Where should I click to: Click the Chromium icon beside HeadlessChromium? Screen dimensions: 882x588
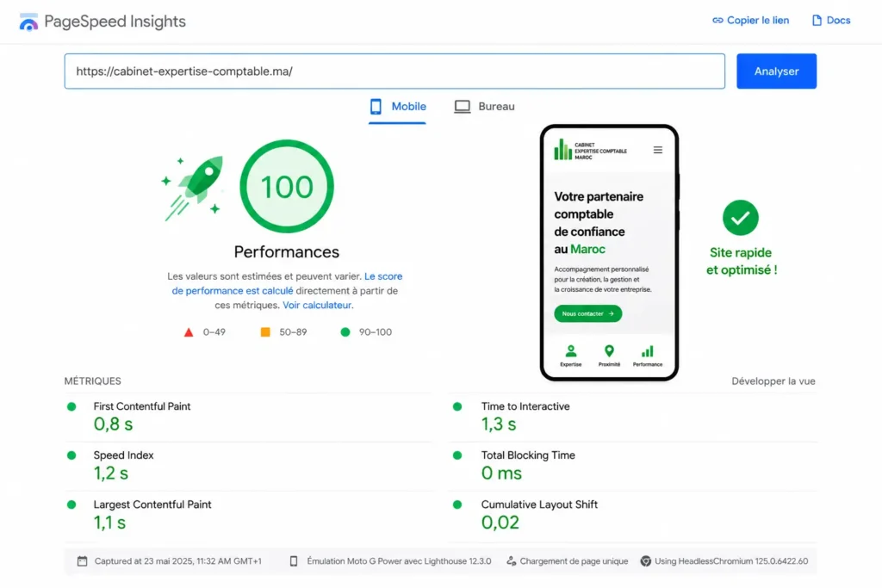coord(646,561)
